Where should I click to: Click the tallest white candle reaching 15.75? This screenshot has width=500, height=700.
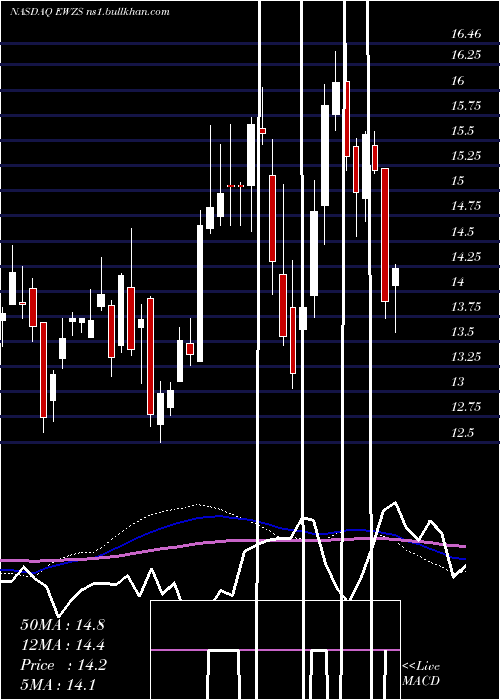tap(325, 155)
